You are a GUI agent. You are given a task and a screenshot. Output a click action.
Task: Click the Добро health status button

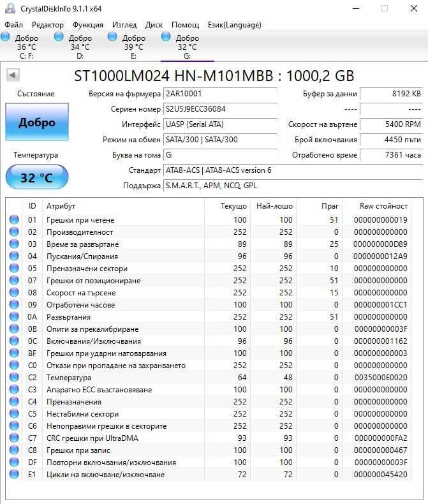coord(37,122)
